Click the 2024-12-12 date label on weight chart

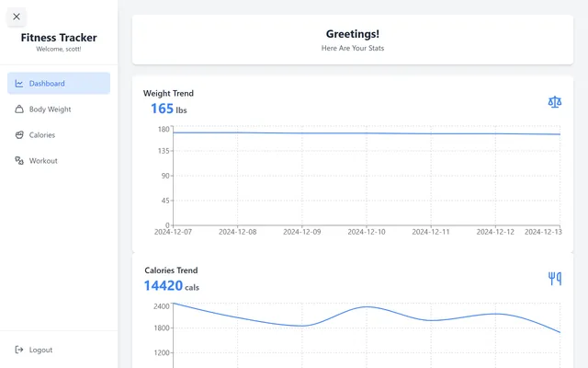495,232
